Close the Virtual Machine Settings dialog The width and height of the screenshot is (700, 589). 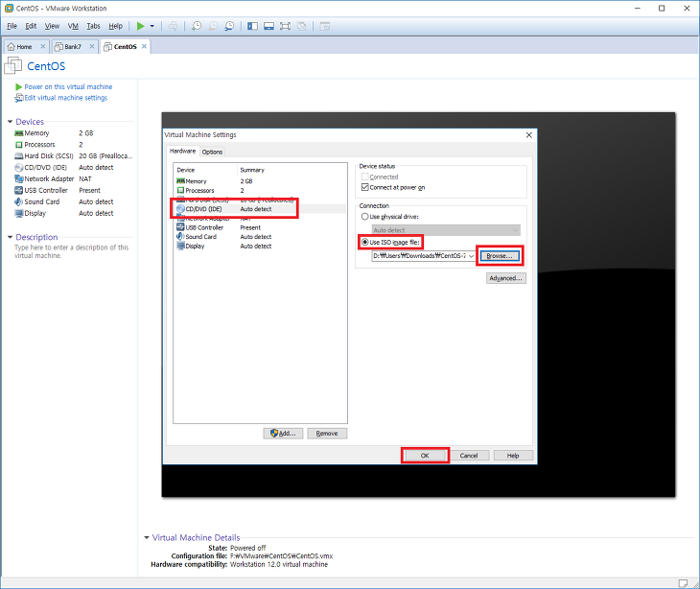click(x=529, y=135)
